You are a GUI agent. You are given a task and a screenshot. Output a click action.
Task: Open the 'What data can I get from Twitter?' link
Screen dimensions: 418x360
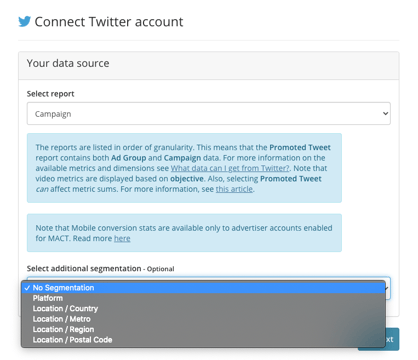[230, 168]
